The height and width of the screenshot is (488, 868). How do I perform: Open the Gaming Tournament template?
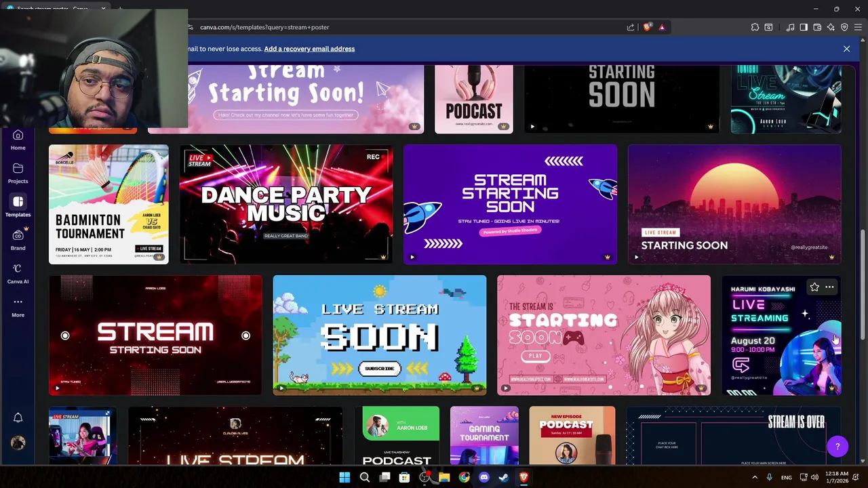[484, 436]
